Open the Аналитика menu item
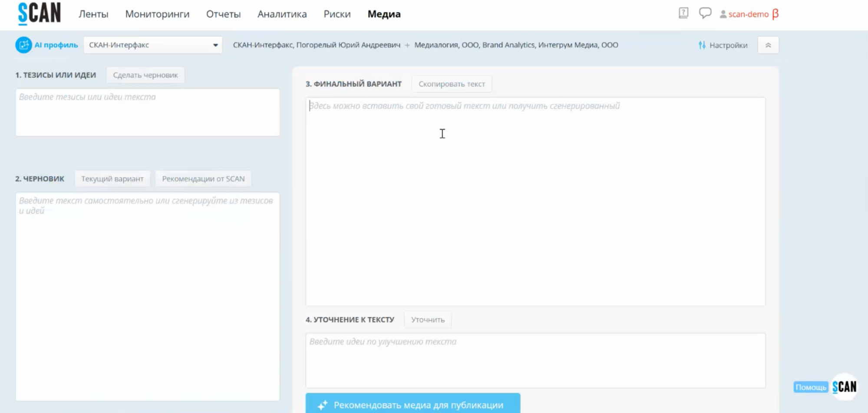The image size is (868, 413). (282, 14)
